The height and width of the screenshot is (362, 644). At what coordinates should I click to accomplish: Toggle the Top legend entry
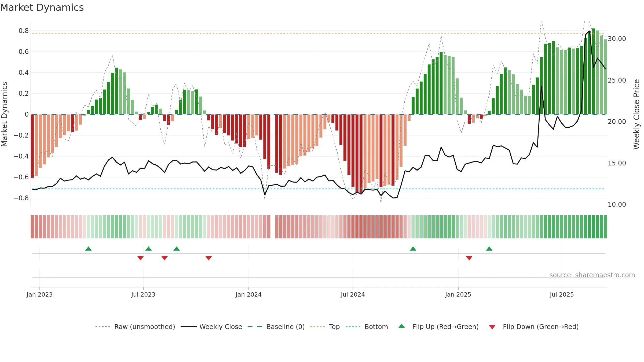[x=325, y=327]
